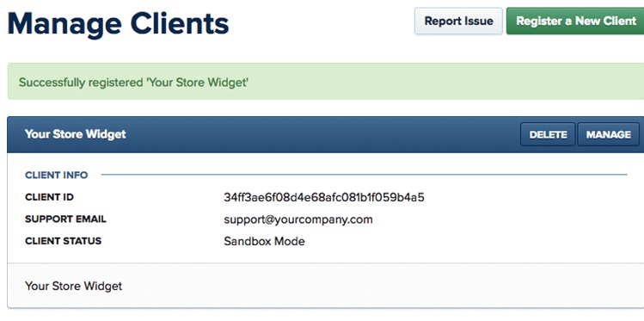Click the empty gray footer area beside description
The width and height of the screenshot is (644, 321).
point(382,286)
